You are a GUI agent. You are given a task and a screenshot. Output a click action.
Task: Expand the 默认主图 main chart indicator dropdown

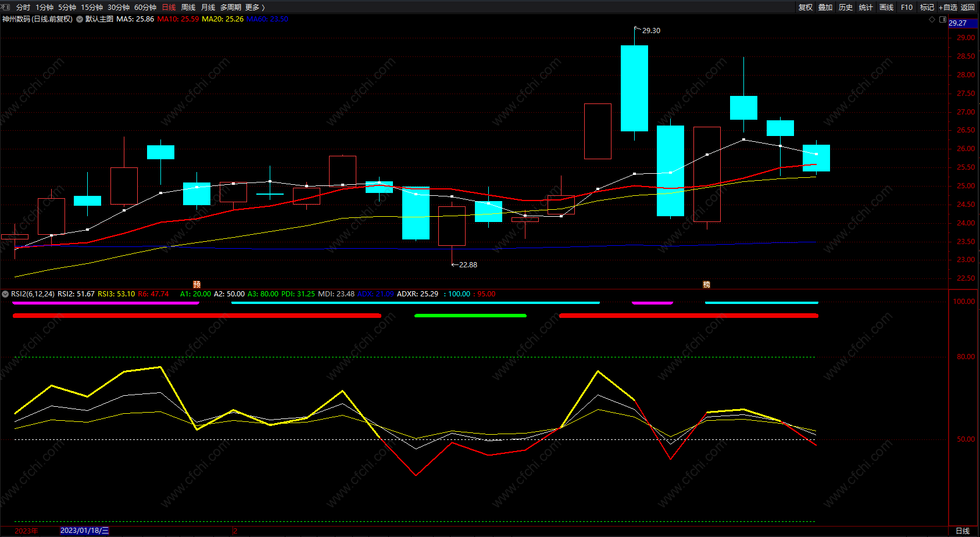[80, 19]
